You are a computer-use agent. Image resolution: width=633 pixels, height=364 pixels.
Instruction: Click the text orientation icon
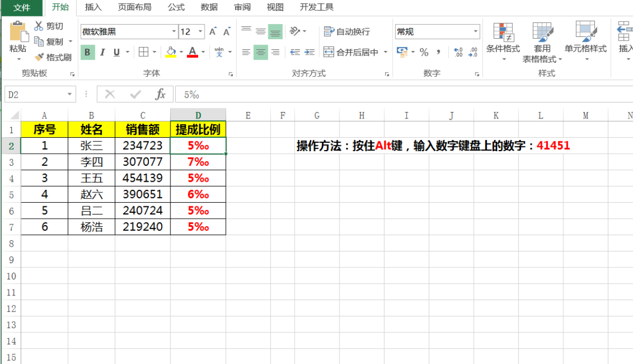point(295,31)
